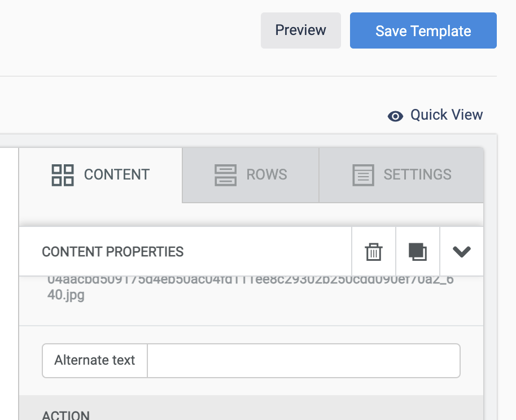This screenshot has height=420, width=516.
Task: Click the empty area beneath the tabs
Action: point(251,215)
